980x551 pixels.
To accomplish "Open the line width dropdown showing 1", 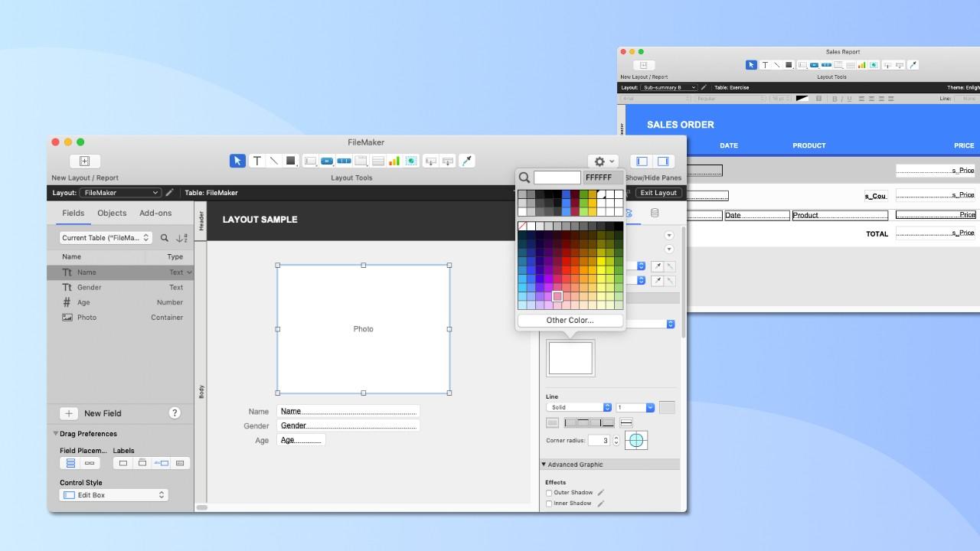I will click(635, 407).
